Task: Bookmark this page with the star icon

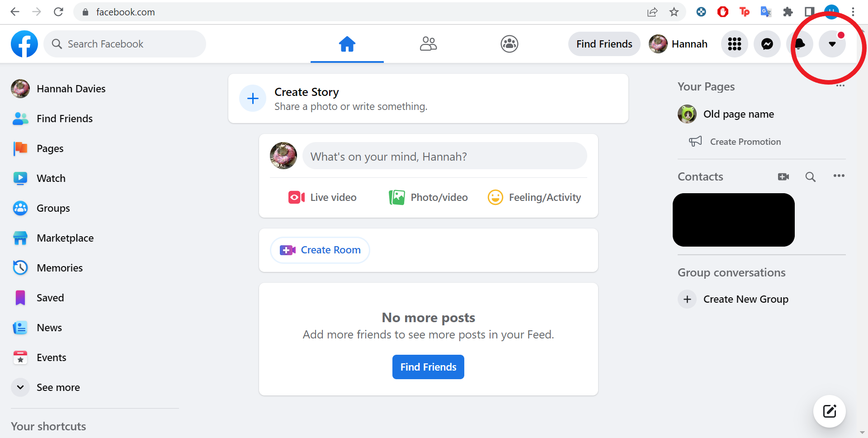Action: 674,12
